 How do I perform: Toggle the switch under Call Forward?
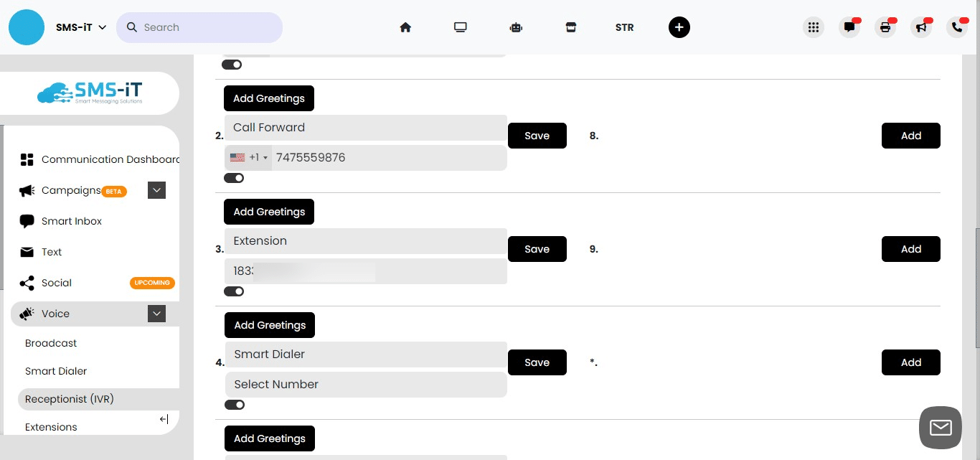point(234,177)
